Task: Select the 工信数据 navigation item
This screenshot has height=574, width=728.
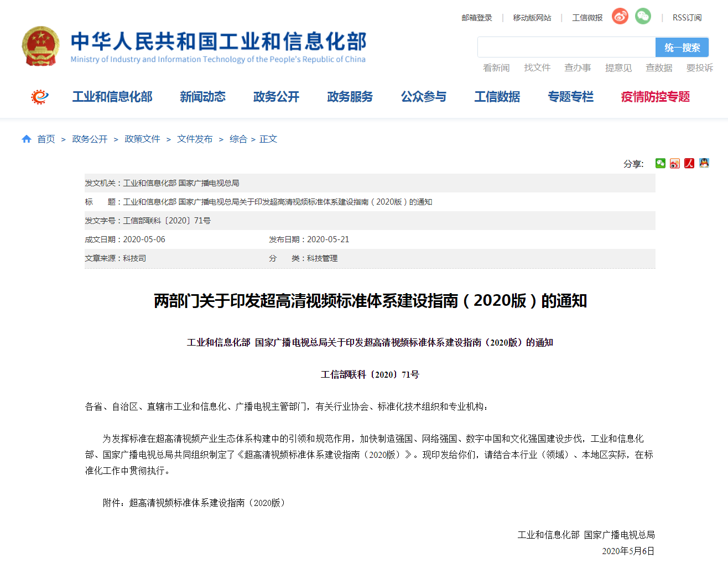Action: pos(497,97)
